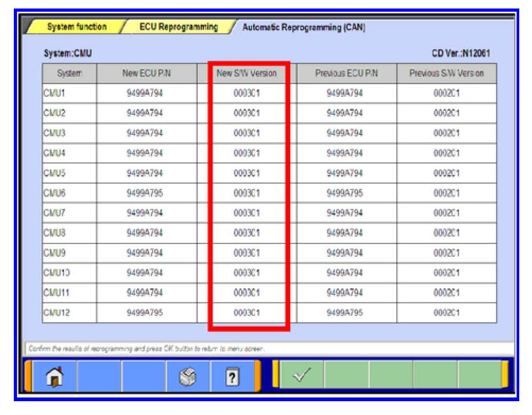Select the CMU6 row label
The width and height of the screenshot is (532, 415).
(69, 193)
